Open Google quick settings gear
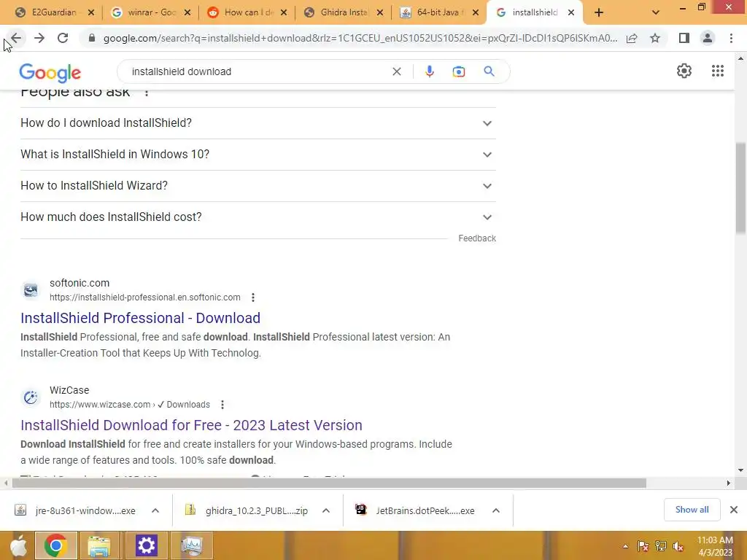The height and width of the screenshot is (560, 747). coord(684,71)
